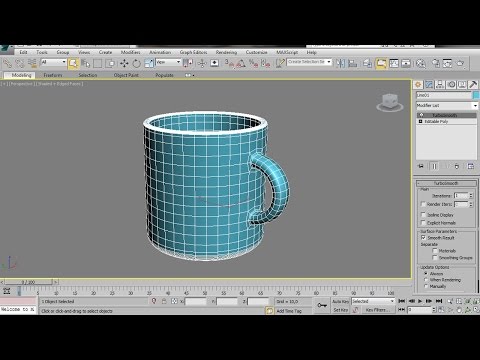Viewport: 480px width, 360px height.
Task: Activate the Select and Rotate tool
Action: (x=136, y=63)
